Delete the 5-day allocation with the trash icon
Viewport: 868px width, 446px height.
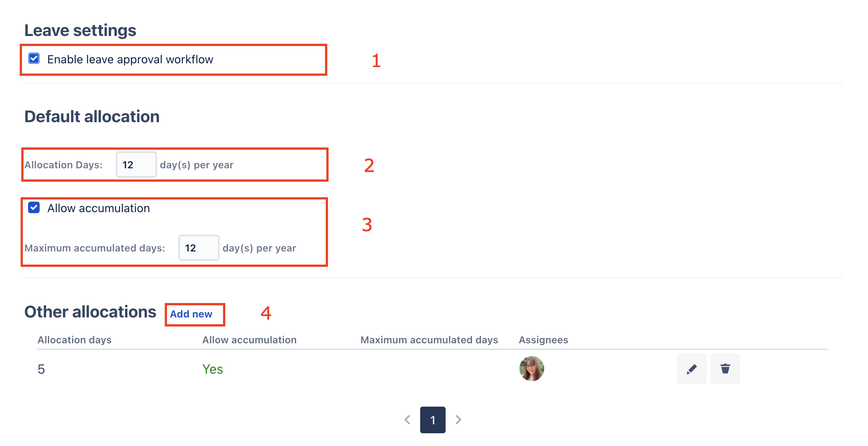[x=725, y=369]
